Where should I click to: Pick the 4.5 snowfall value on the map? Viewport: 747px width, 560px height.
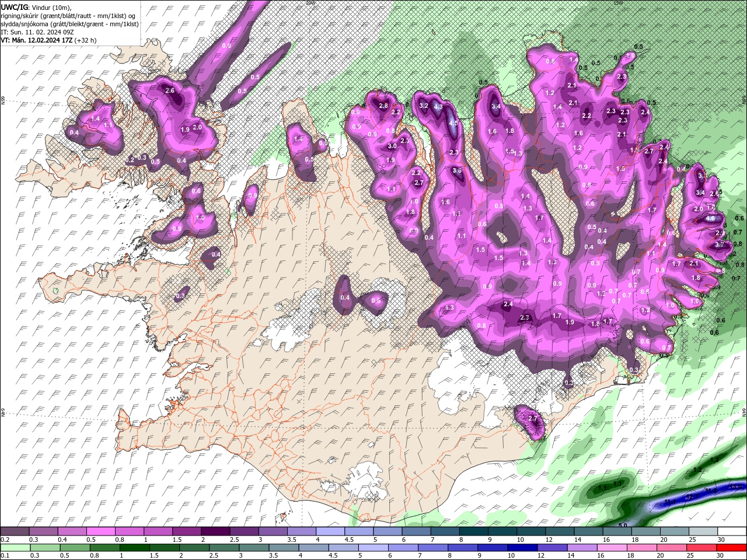click(x=453, y=124)
